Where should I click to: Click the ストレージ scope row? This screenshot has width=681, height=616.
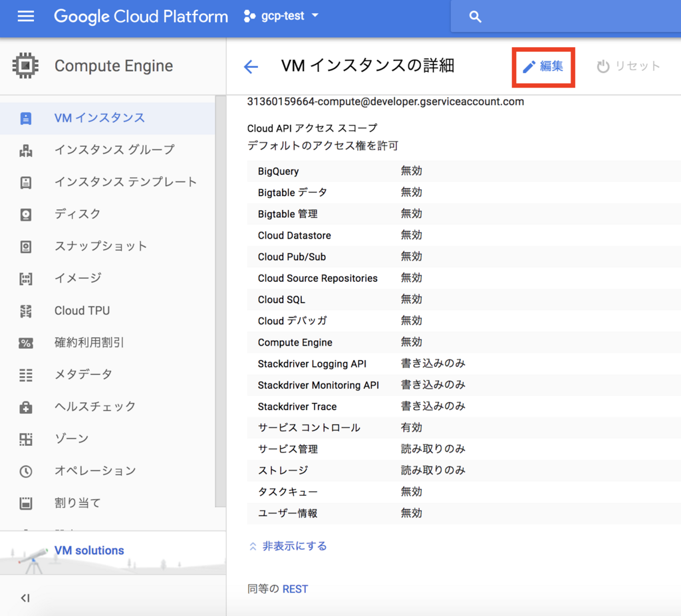tap(464, 470)
